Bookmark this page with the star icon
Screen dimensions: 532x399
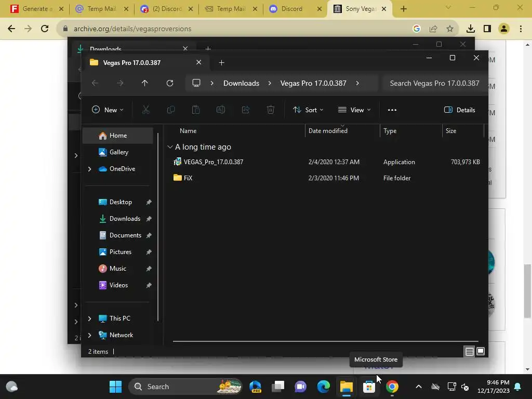[450, 29]
